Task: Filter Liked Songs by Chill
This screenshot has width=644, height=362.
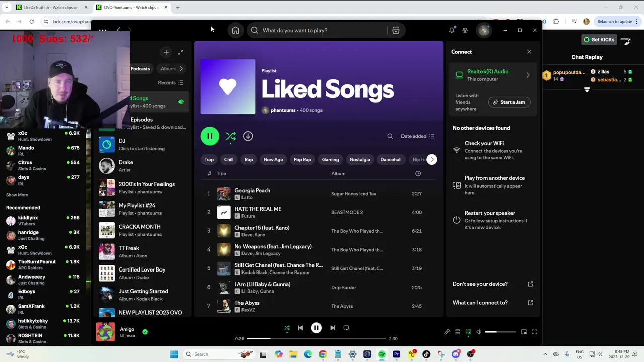Action: [x=229, y=160]
